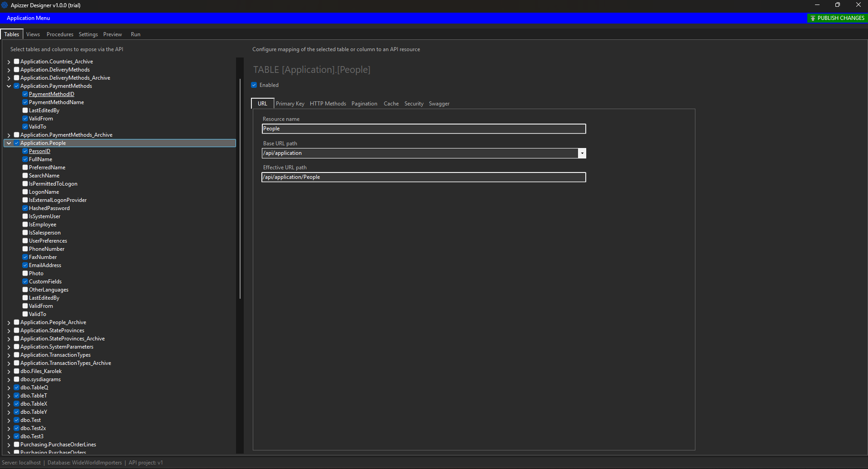Screen dimensions: 868x469
Task: Click the Resource name input field
Action: point(424,129)
